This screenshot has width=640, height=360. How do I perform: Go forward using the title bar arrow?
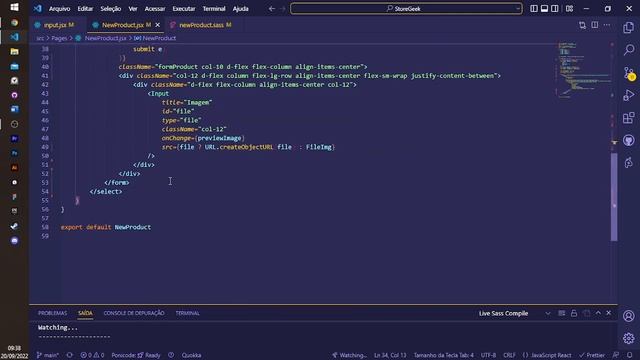(x=282, y=9)
